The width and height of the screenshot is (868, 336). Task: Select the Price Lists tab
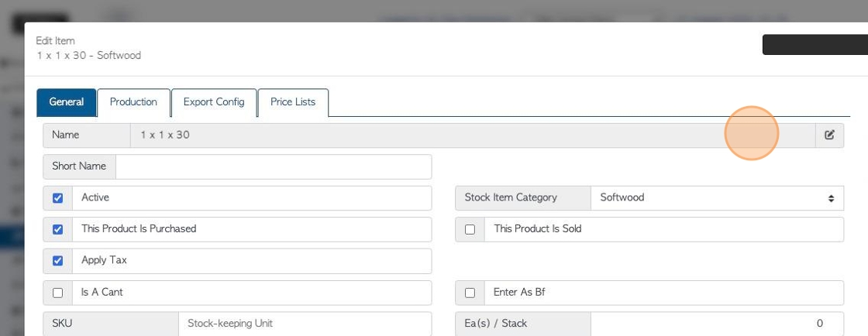[x=293, y=102]
